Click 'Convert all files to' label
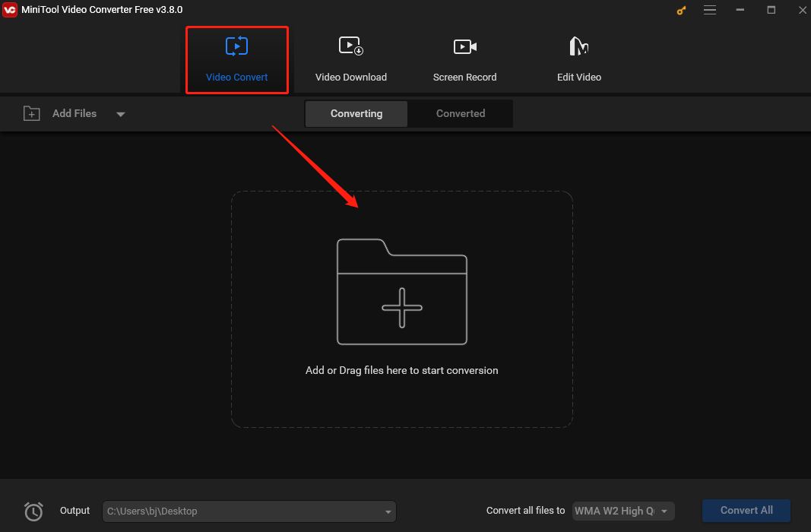Screen dimensions: 811x532 [525, 511]
